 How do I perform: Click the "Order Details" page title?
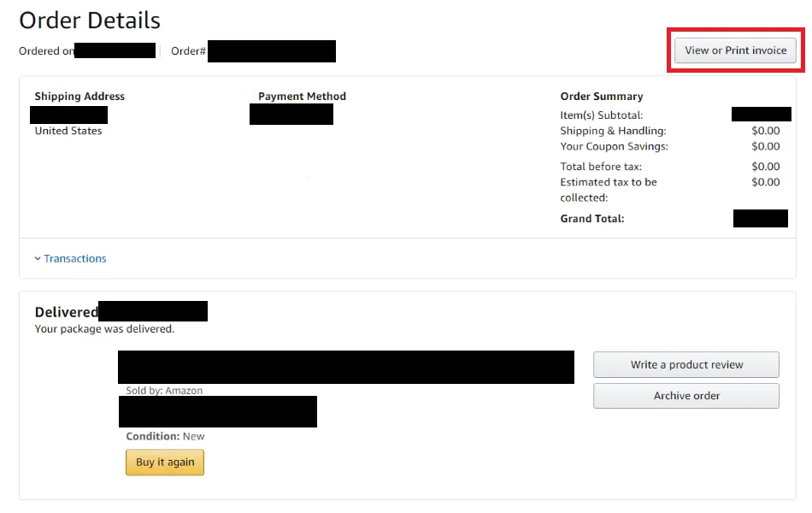(x=89, y=21)
